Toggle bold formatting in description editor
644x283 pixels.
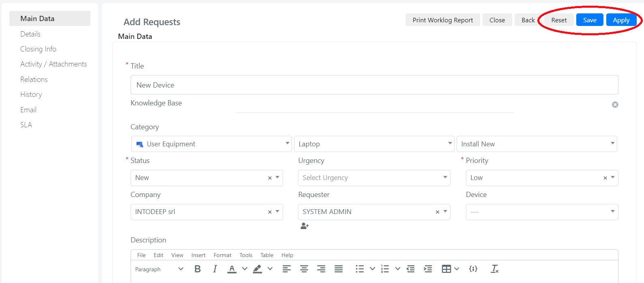(x=197, y=269)
